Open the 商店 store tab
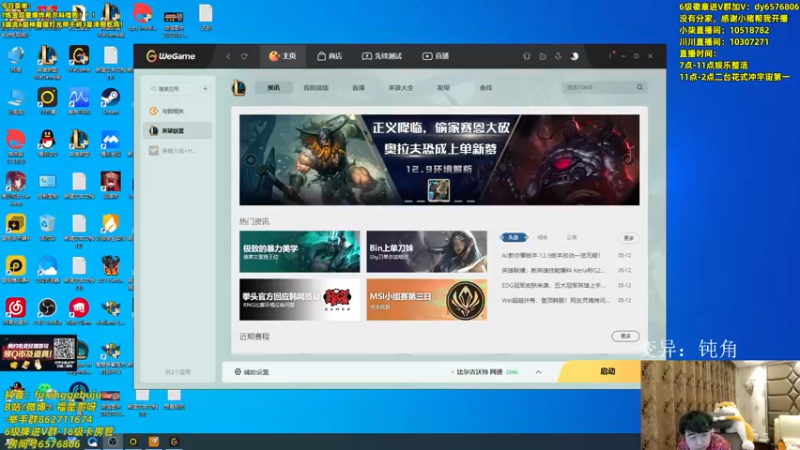This screenshot has width=800, height=450. coord(330,56)
